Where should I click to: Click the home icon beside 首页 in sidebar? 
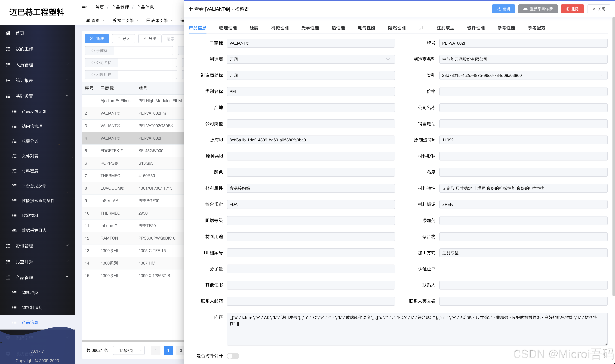[x=8, y=33]
